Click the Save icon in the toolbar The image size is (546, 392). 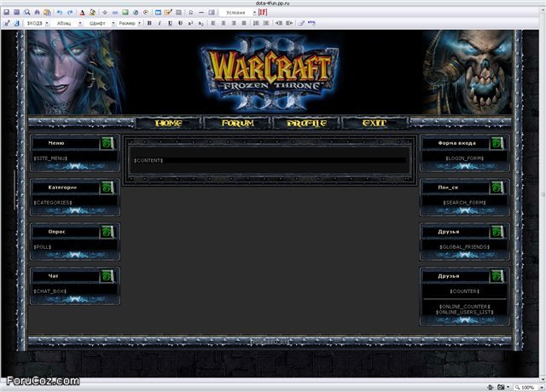6,13
